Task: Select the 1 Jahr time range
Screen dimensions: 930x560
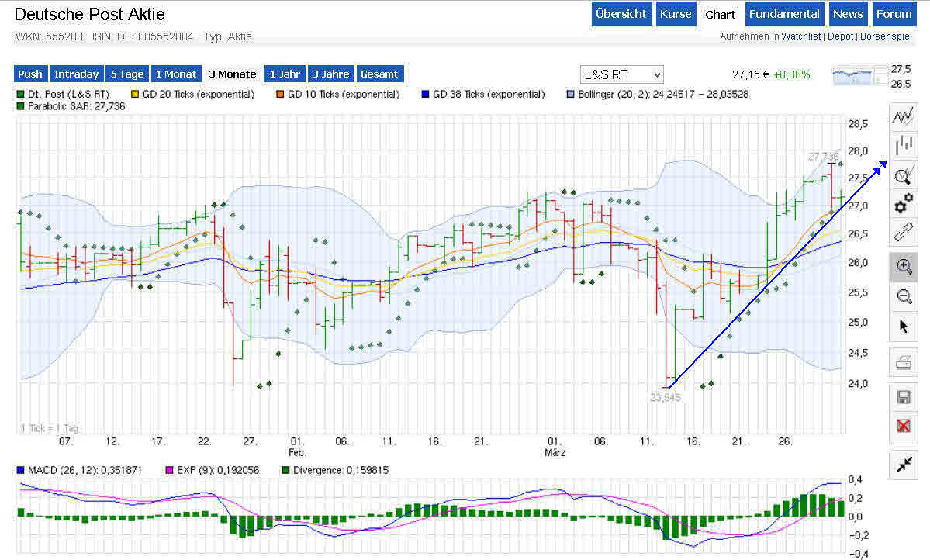Action: tap(285, 74)
